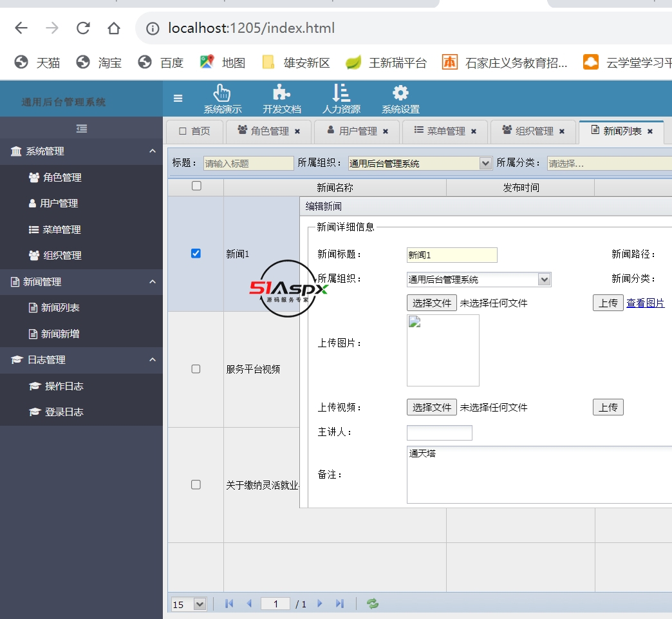
Task: Click the 备注 textarea
Action: point(539,475)
